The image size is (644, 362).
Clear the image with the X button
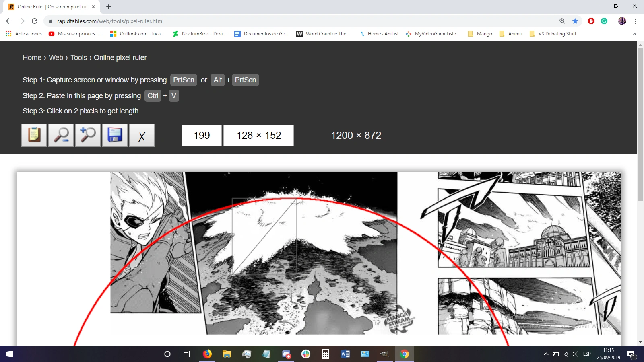(x=142, y=135)
